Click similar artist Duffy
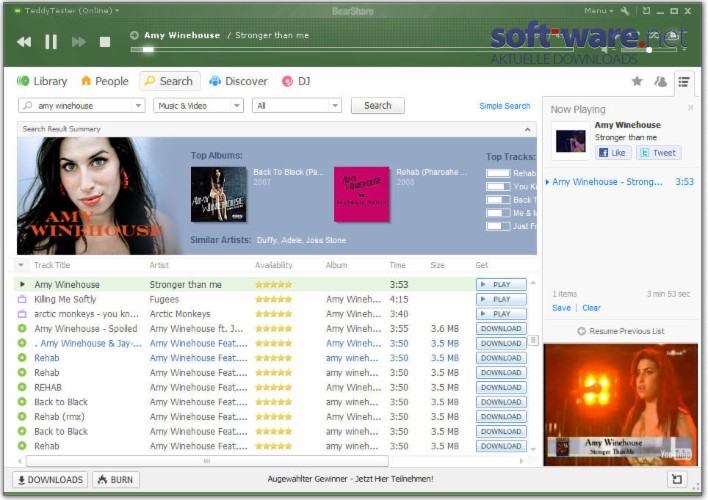Screen dimensions: 708x500 266,240
